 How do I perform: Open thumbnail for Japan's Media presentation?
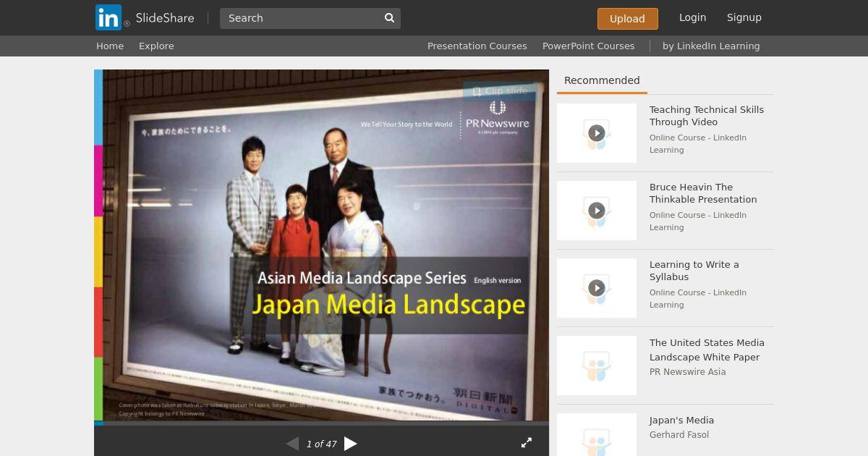click(x=597, y=434)
